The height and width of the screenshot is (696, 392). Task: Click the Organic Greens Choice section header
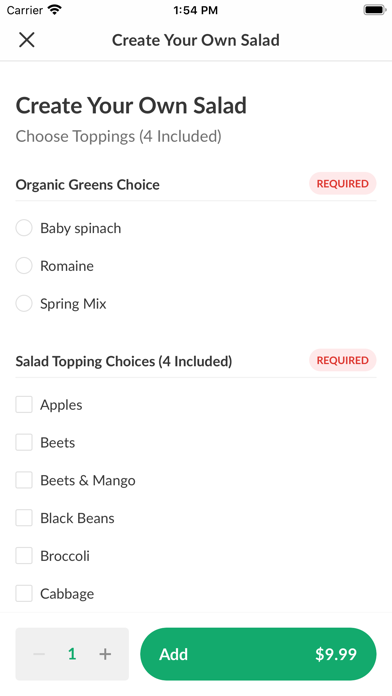pyautogui.click(x=87, y=185)
